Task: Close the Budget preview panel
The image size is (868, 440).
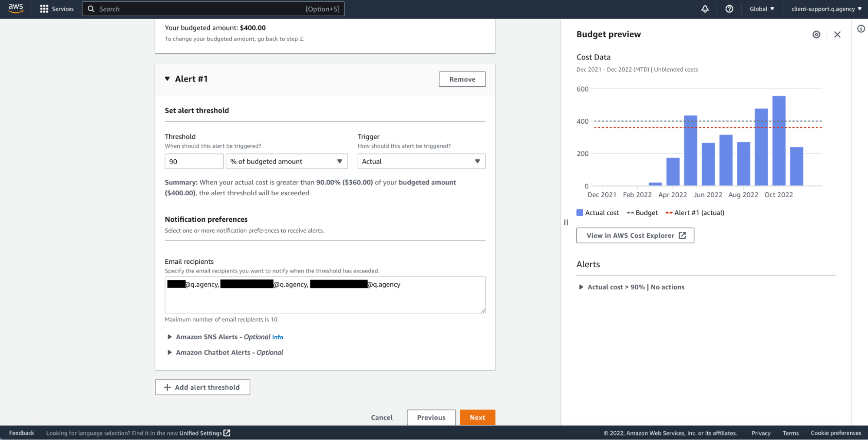Action: pos(837,35)
